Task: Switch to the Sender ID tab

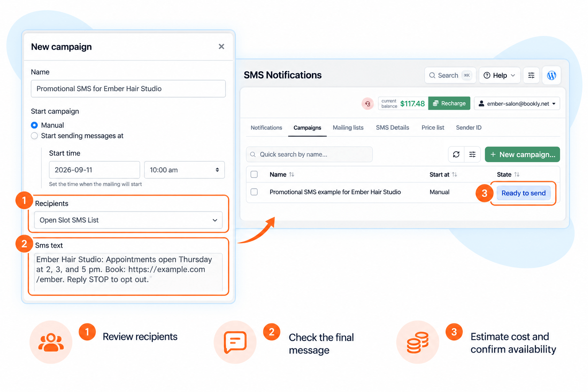Action: pos(469,127)
